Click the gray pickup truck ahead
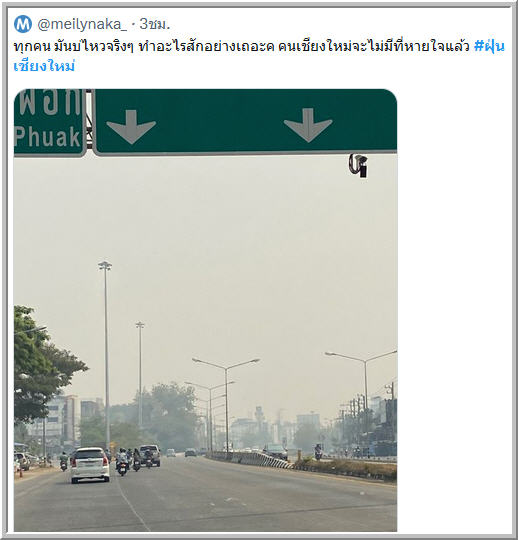This screenshot has height=540, width=518. click(150, 455)
